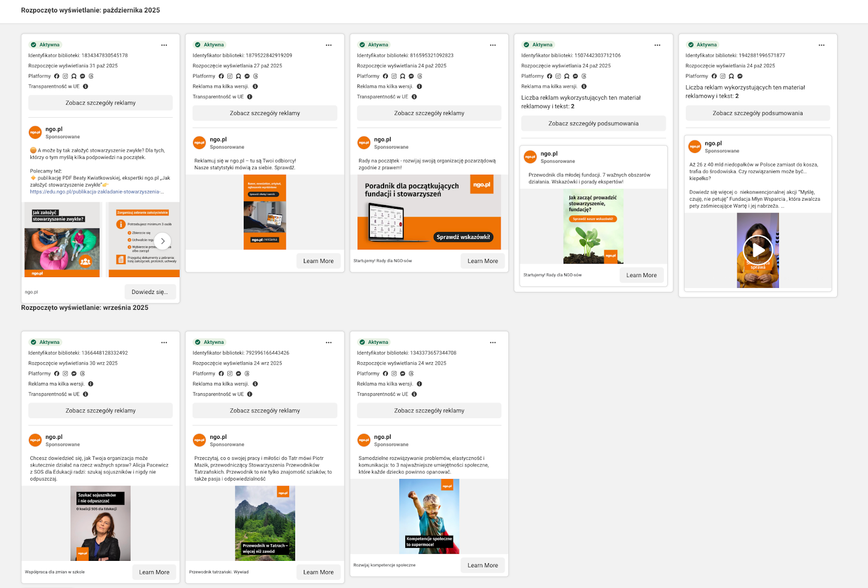Click 'Zobacz szczegóły reklamy' on the 30 wrz ad
868x588 pixels.
pos(100,411)
